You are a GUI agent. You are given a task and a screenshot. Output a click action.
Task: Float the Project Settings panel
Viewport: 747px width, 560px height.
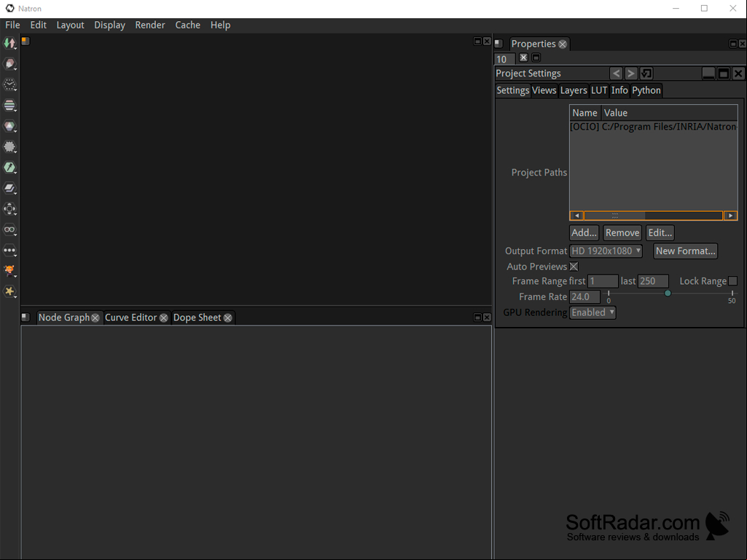724,74
